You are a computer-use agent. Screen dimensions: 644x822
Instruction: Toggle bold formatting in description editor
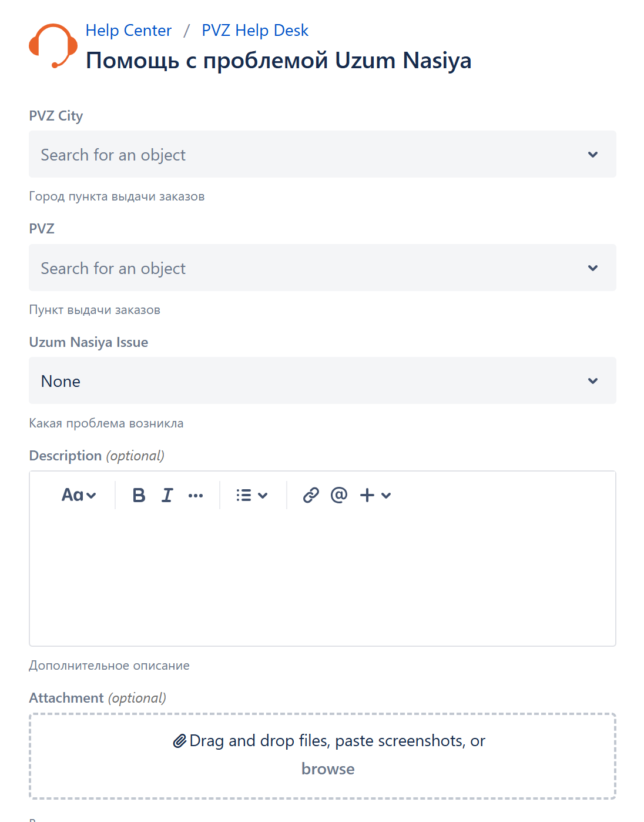point(139,495)
